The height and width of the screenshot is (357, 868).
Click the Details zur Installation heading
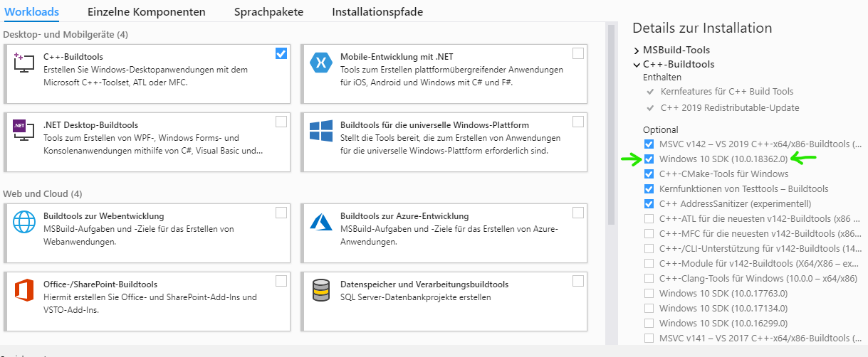pos(702,28)
